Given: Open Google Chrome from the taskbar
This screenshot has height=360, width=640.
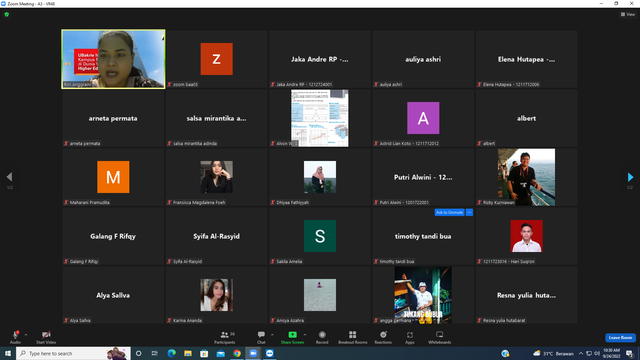Looking at the screenshot, I should 237,353.
